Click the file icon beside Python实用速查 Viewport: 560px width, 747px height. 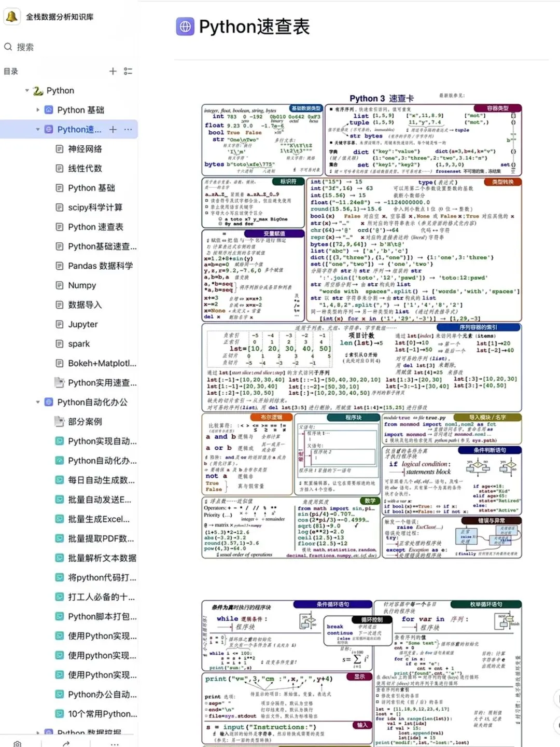coord(60,382)
